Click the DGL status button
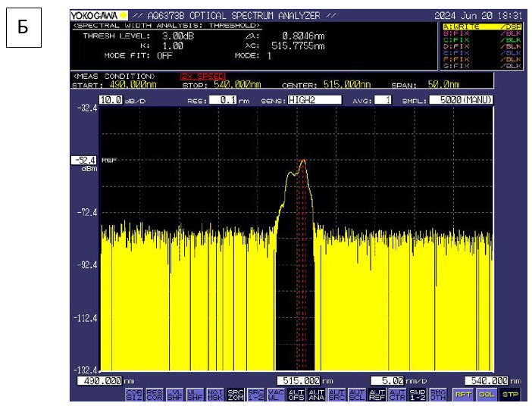The image size is (532, 406). (x=486, y=394)
